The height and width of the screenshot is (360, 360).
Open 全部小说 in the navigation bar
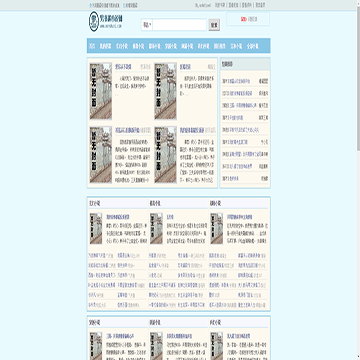252,46
